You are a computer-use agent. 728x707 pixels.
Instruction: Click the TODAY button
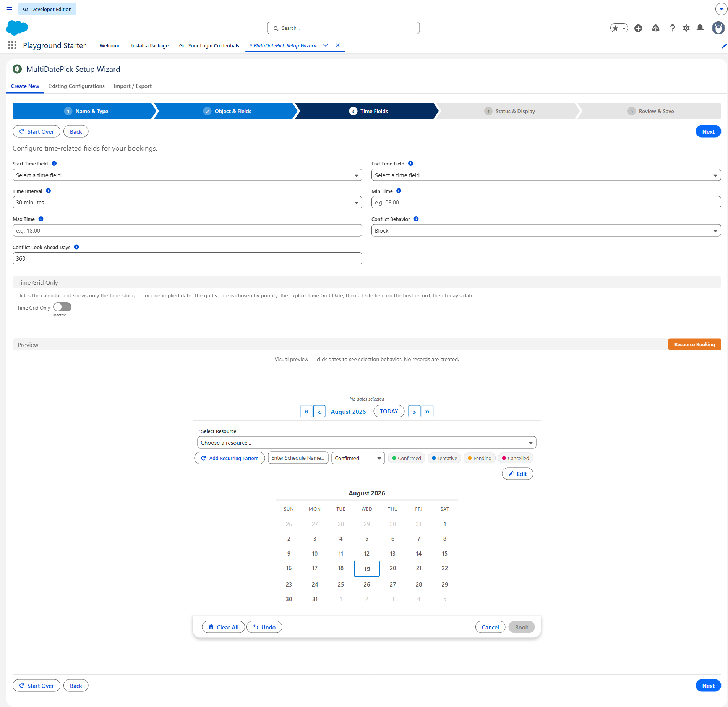(389, 412)
